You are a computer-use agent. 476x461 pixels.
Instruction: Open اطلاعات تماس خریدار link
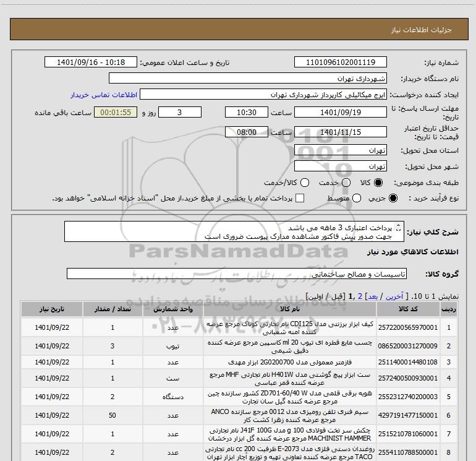[104, 95]
